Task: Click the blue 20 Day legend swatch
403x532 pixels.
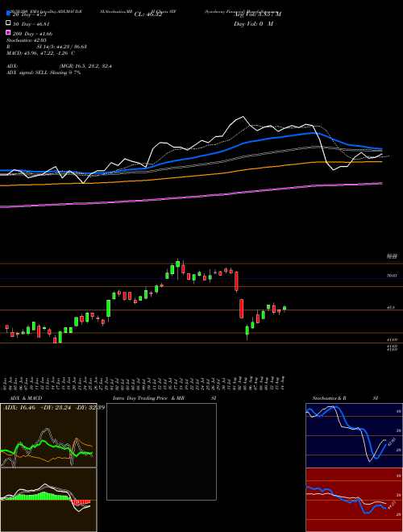Action: coord(8,14)
